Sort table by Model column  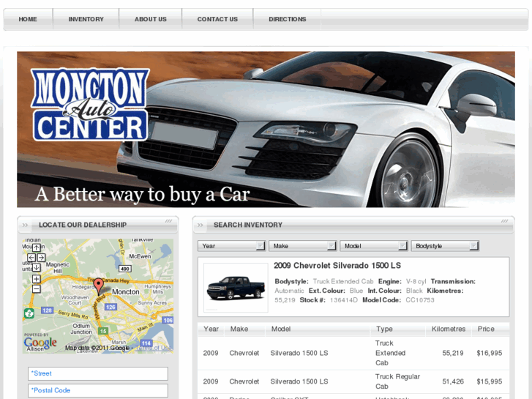click(x=281, y=329)
